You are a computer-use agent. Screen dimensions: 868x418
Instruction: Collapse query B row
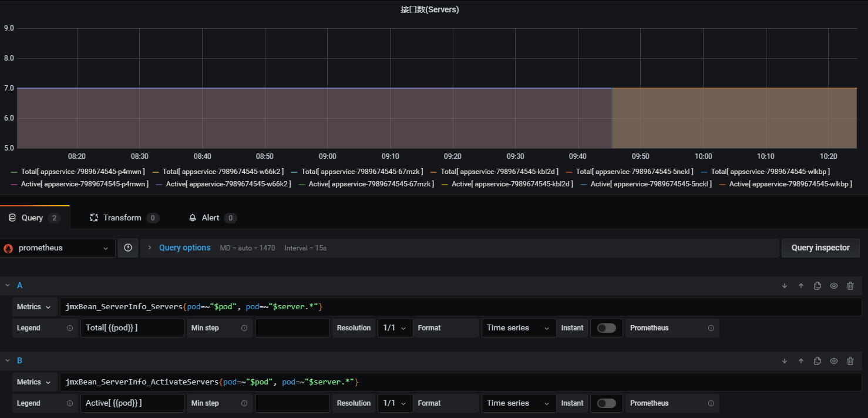click(x=8, y=360)
